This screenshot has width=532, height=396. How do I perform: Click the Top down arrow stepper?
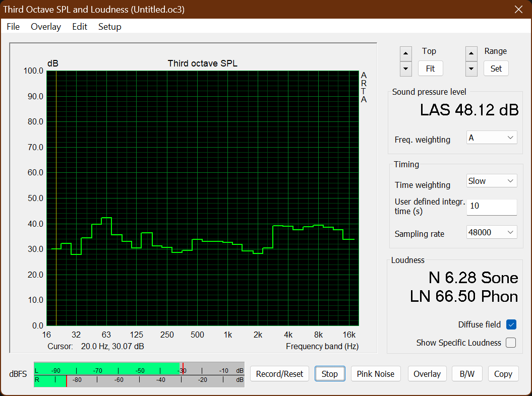[406, 69]
